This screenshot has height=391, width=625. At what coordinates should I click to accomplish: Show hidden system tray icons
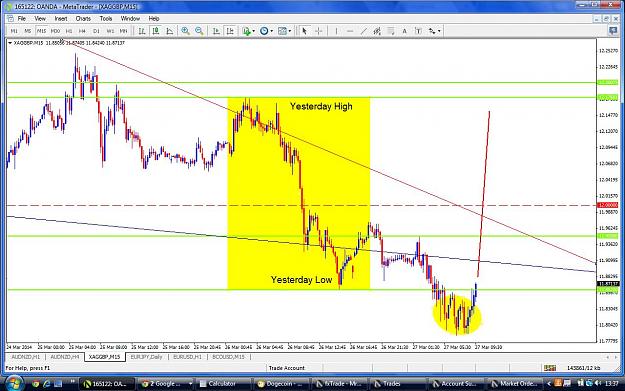pos(549,384)
